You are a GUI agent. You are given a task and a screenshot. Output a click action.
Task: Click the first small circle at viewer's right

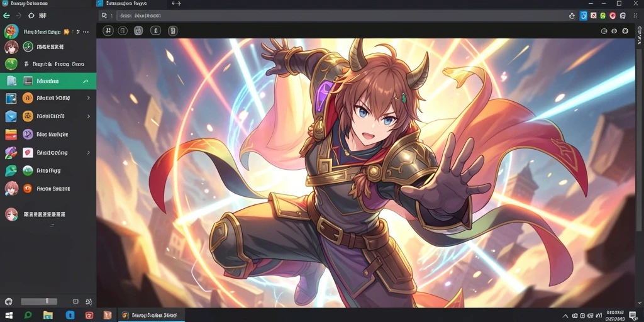coord(604,31)
